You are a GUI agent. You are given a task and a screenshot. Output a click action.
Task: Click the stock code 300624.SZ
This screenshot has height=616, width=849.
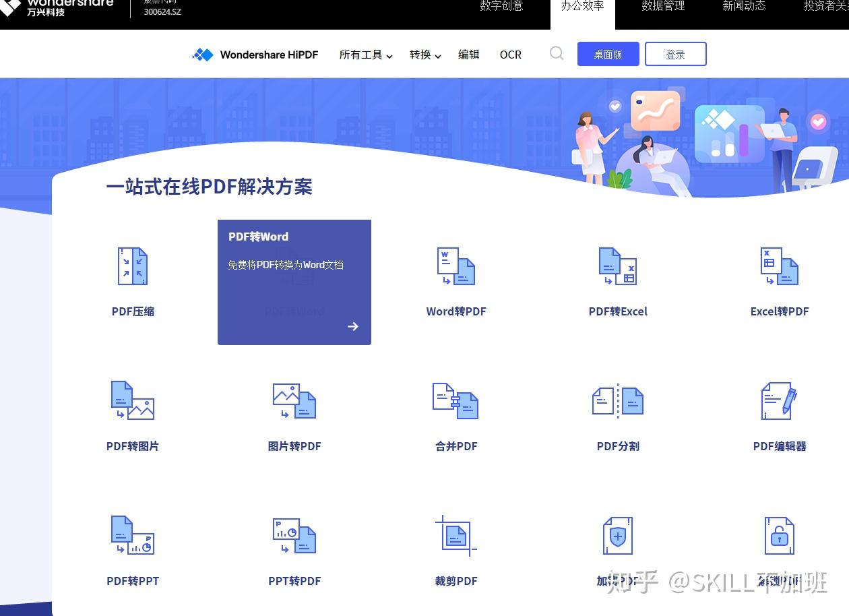click(x=162, y=11)
